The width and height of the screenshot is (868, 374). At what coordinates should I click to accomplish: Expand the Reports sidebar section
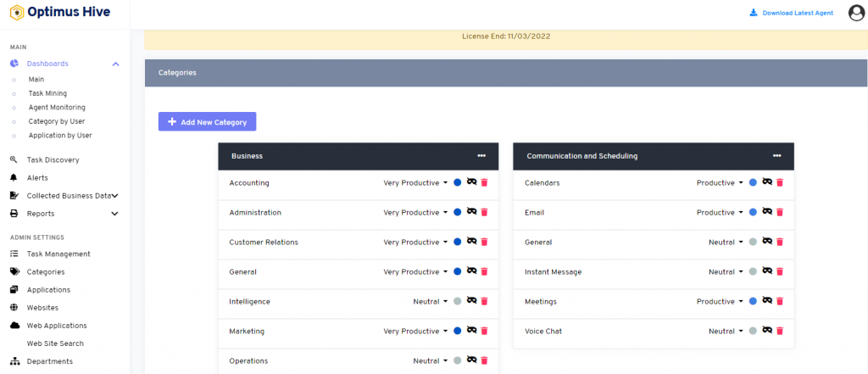click(64, 214)
